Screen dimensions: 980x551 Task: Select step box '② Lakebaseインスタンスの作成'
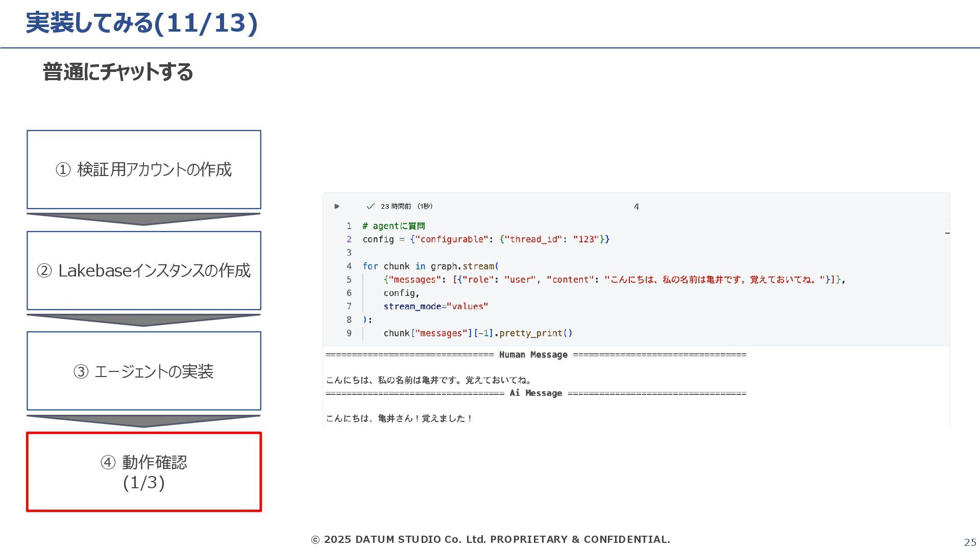pyautogui.click(x=144, y=270)
